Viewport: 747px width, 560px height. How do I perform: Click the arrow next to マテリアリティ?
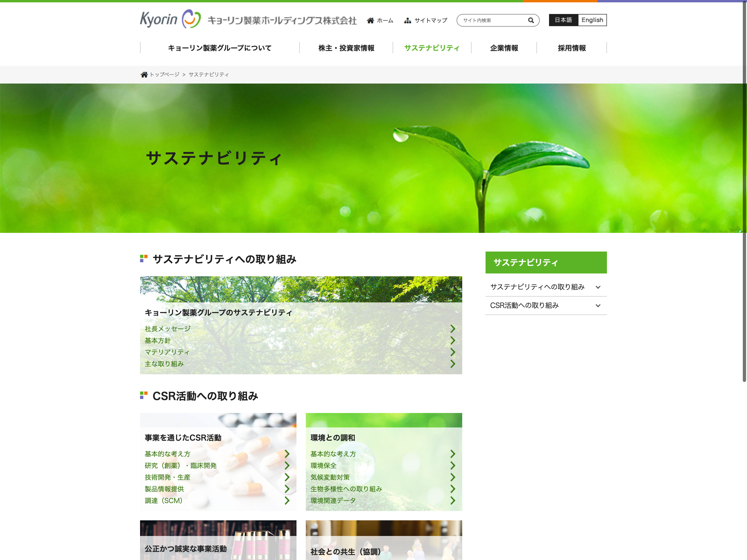(453, 352)
